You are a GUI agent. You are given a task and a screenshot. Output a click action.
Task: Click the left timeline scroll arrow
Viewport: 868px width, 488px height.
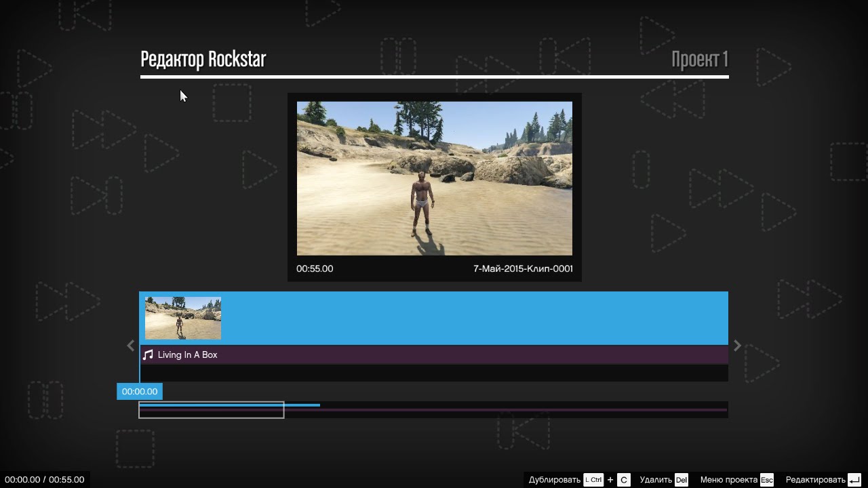(131, 346)
